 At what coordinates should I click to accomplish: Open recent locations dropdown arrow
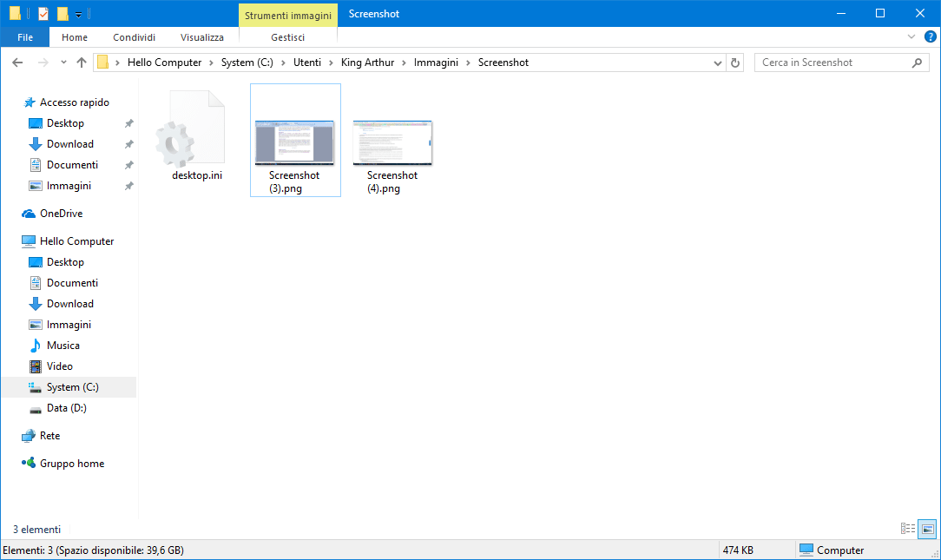point(63,63)
